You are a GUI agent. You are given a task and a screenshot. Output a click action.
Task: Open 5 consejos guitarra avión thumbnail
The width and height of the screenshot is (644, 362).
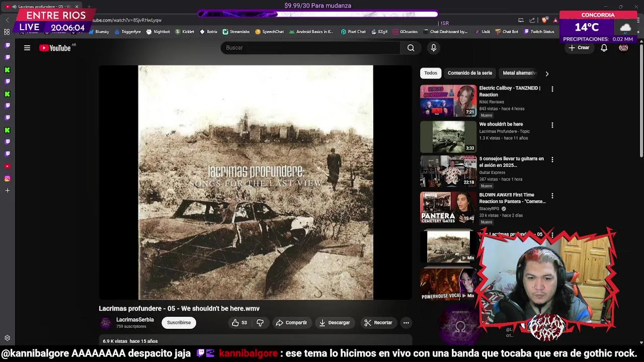448,171
